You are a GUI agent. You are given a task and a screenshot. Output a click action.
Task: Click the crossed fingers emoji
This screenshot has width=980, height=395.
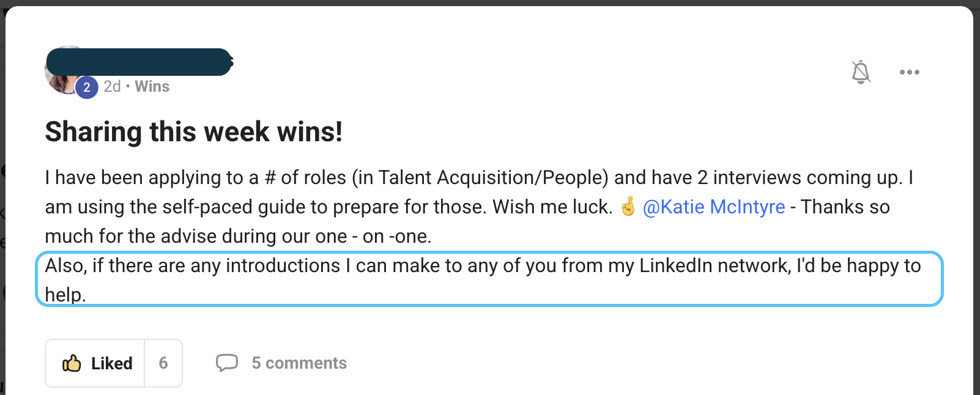point(628,207)
